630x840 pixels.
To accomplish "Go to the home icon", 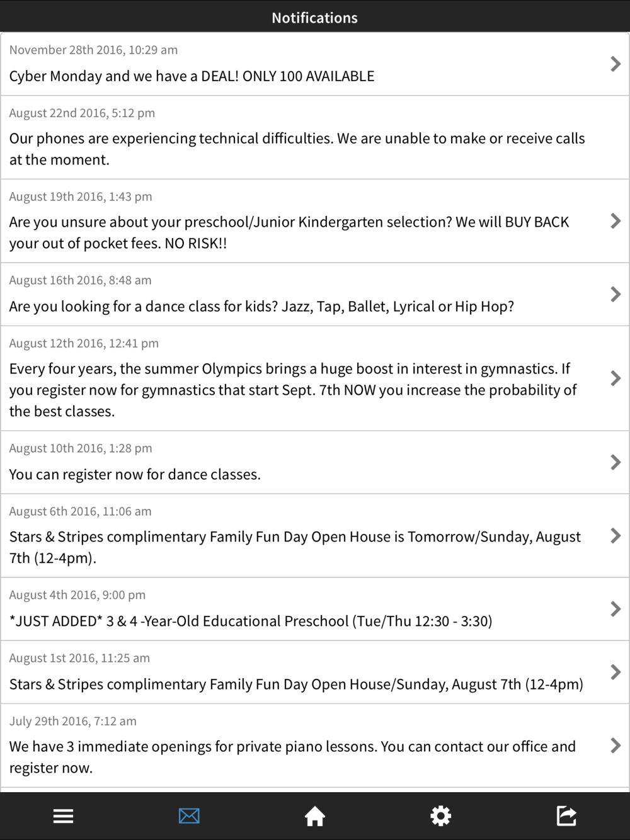I will [x=315, y=816].
